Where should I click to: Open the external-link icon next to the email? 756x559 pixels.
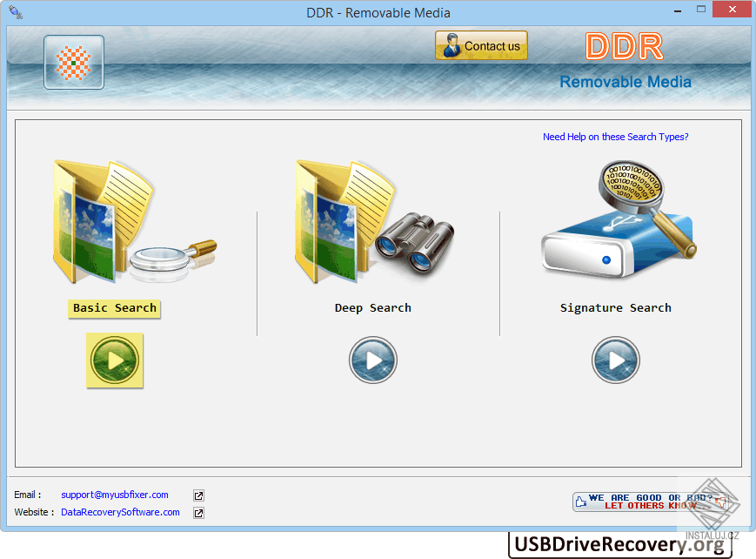tap(198, 495)
